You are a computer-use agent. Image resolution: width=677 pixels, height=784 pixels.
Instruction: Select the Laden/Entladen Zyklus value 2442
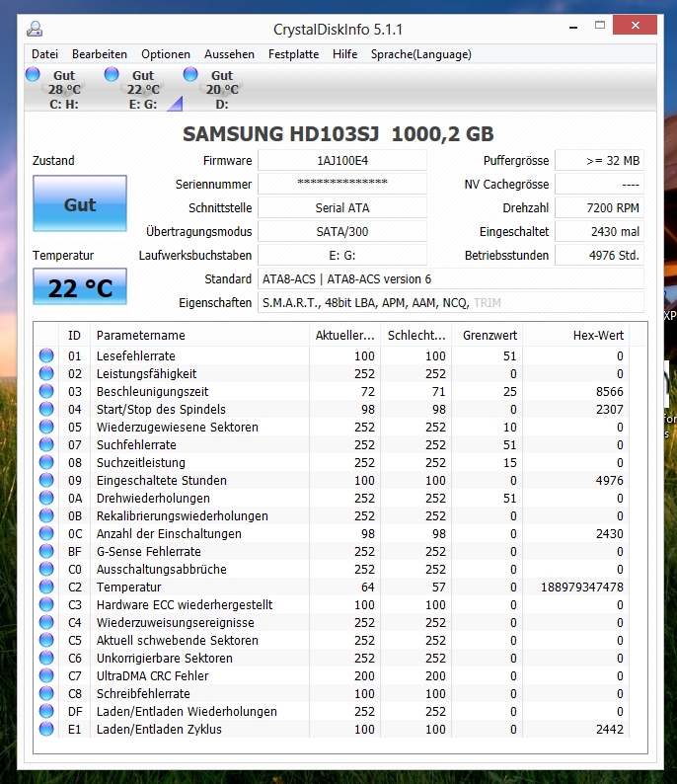pyautogui.click(x=610, y=729)
